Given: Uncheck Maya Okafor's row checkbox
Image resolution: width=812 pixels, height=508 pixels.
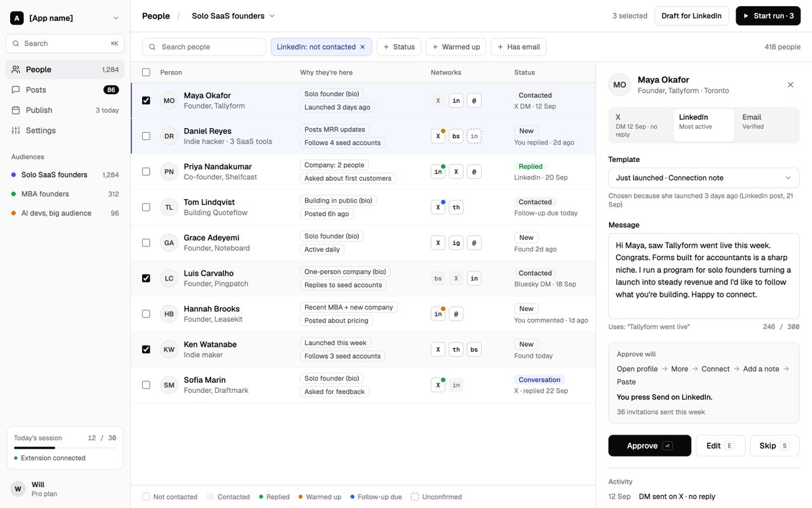Looking at the screenshot, I should pyautogui.click(x=146, y=100).
